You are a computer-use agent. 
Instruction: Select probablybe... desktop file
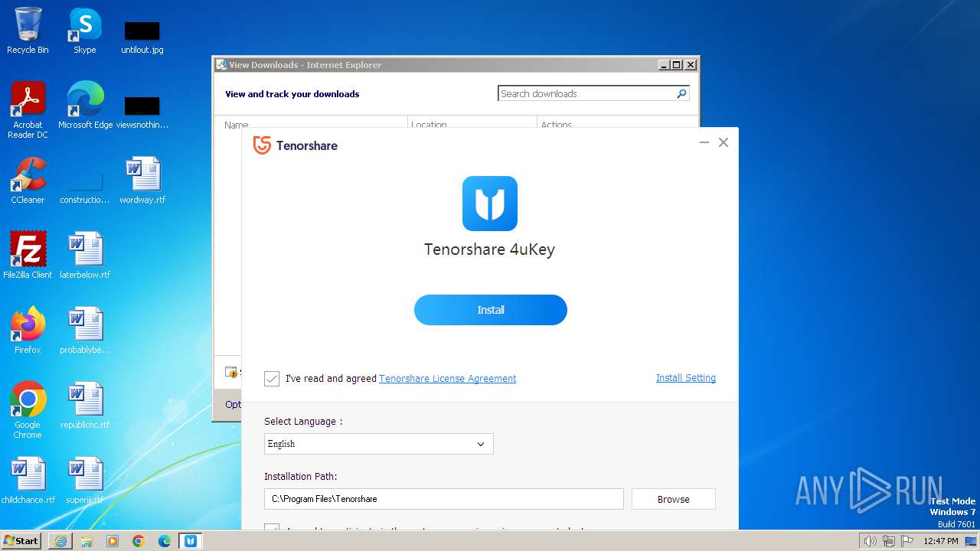tap(85, 330)
